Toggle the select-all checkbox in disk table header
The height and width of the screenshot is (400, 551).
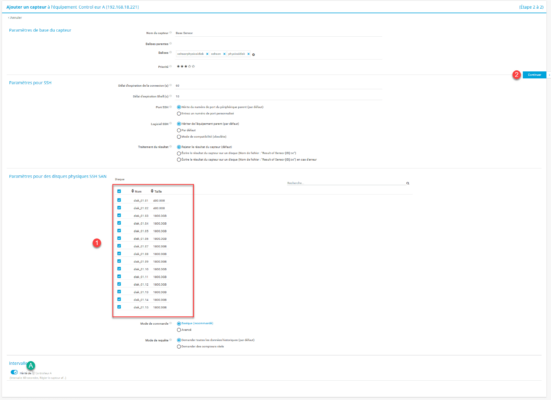point(119,191)
